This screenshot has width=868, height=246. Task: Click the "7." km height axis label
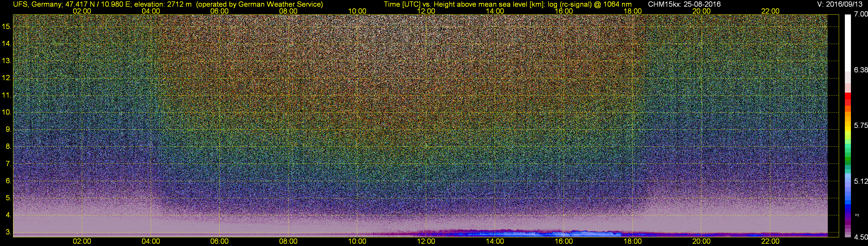[8, 164]
